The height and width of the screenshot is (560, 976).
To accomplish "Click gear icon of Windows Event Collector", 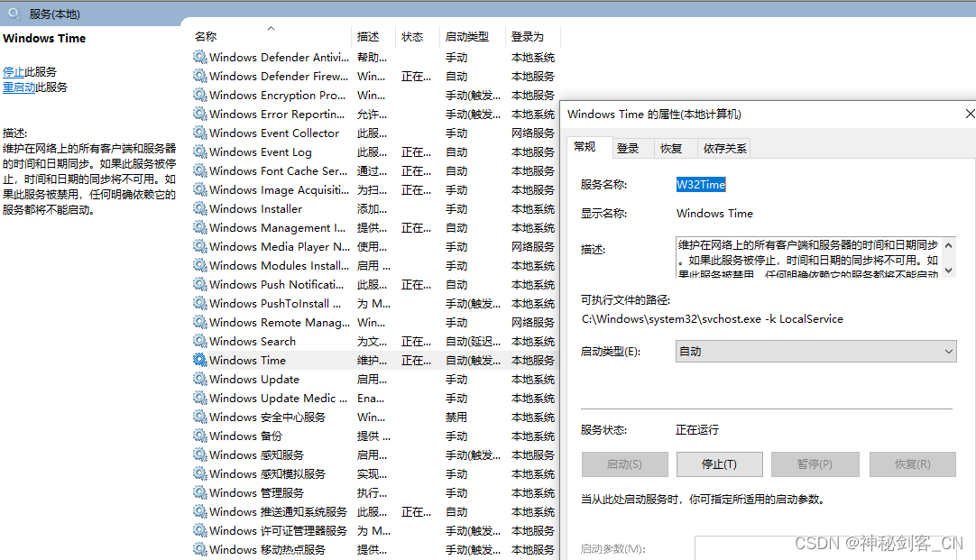I will point(200,133).
